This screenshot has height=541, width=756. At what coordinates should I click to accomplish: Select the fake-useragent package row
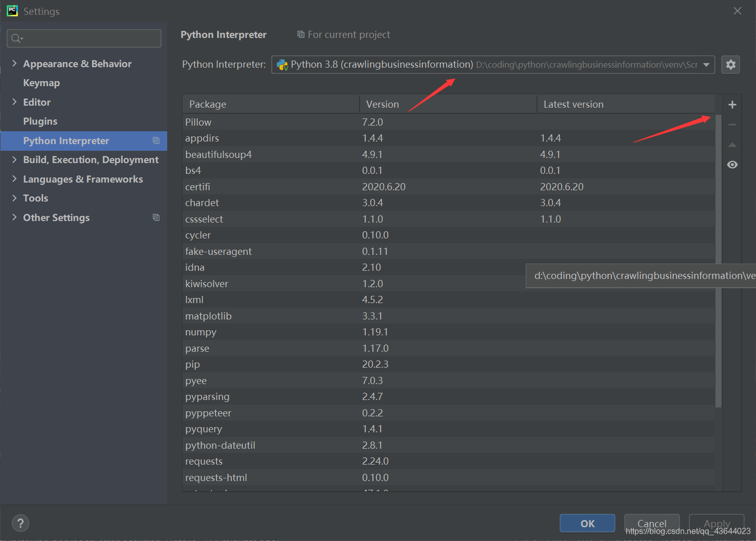click(x=448, y=251)
